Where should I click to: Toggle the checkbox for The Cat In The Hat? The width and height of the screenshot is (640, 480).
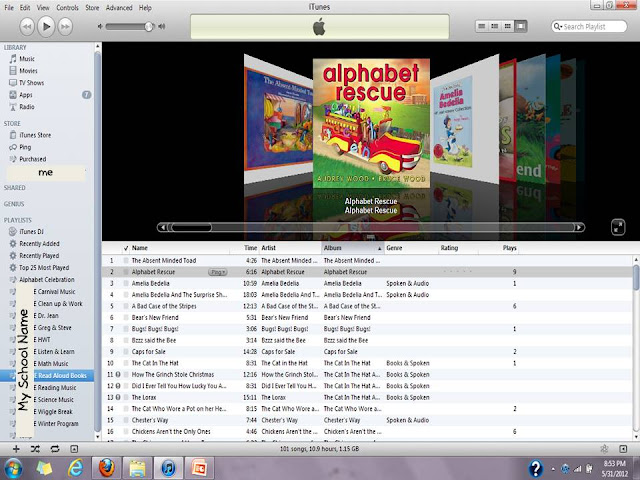click(126, 363)
